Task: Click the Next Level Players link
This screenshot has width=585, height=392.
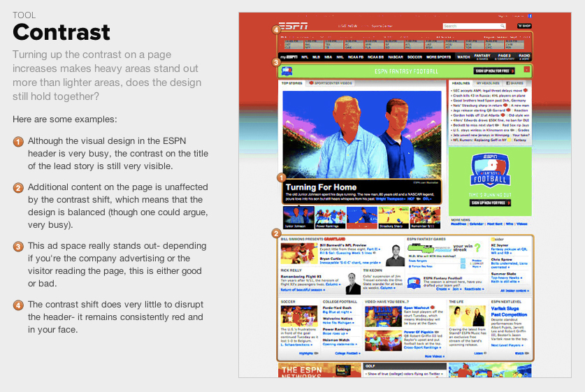Action: [x=507, y=345]
